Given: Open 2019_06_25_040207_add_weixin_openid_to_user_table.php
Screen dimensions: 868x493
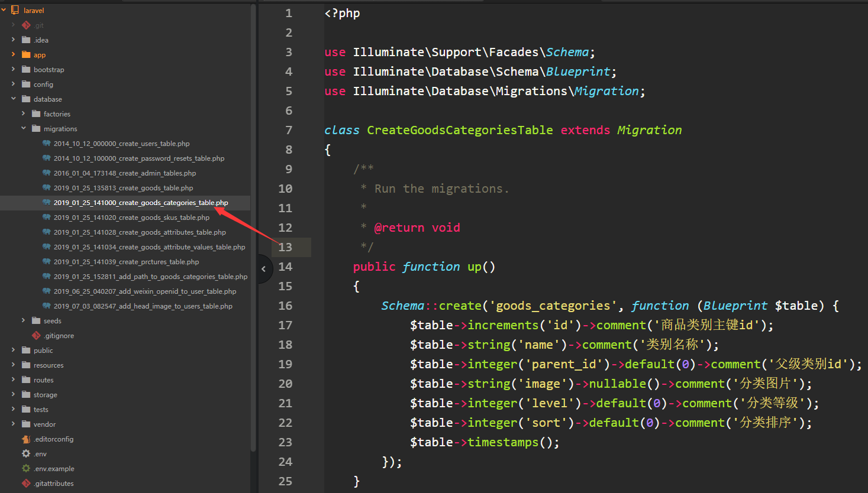Looking at the screenshot, I should click(145, 291).
